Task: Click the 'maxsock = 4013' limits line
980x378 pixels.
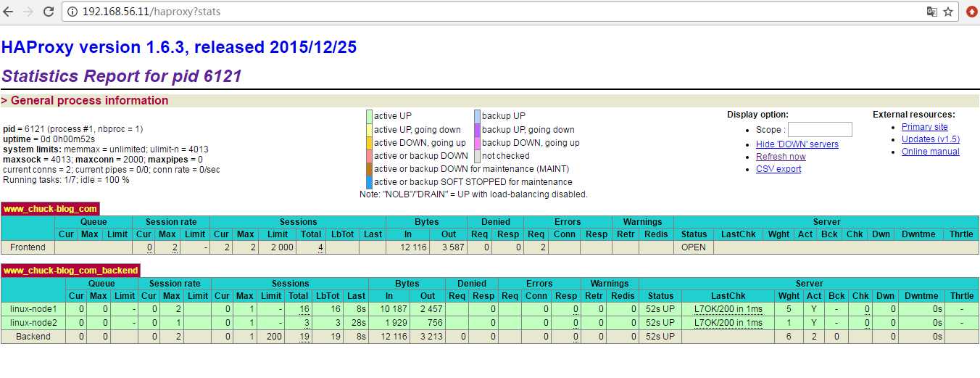Action: 103,160
